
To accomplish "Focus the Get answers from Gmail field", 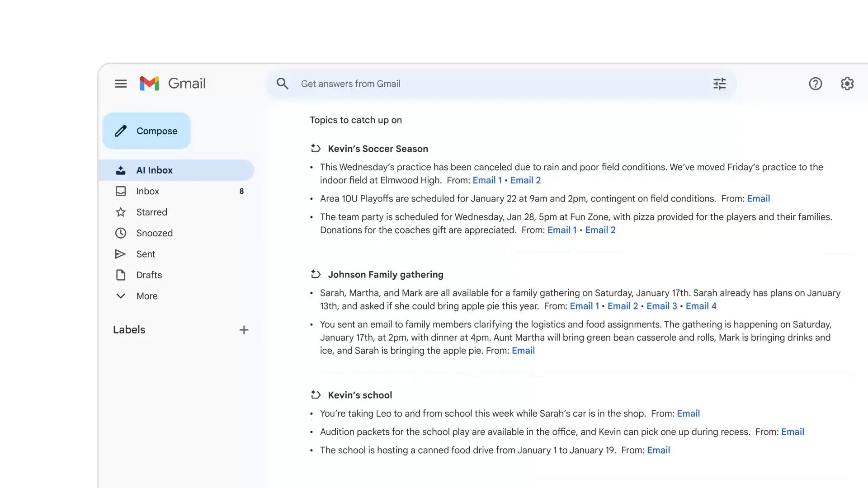I will pos(497,84).
